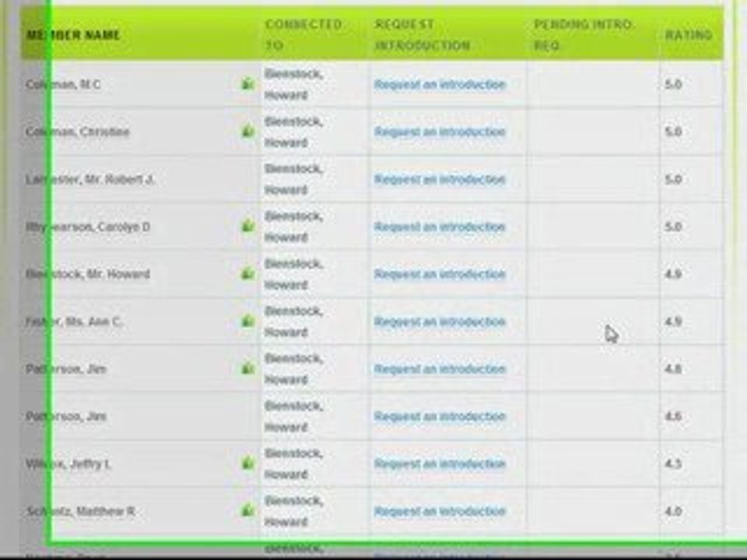The height and width of the screenshot is (560, 747).
Task: Click green icon in Patterson, Jim row rated 4.8
Action: [x=247, y=368]
